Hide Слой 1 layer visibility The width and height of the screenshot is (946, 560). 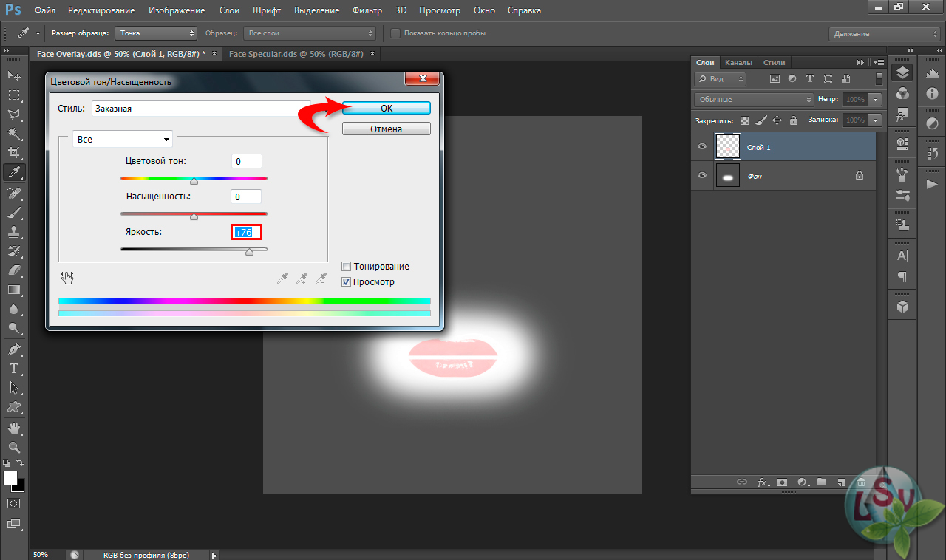pyautogui.click(x=702, y=147)
